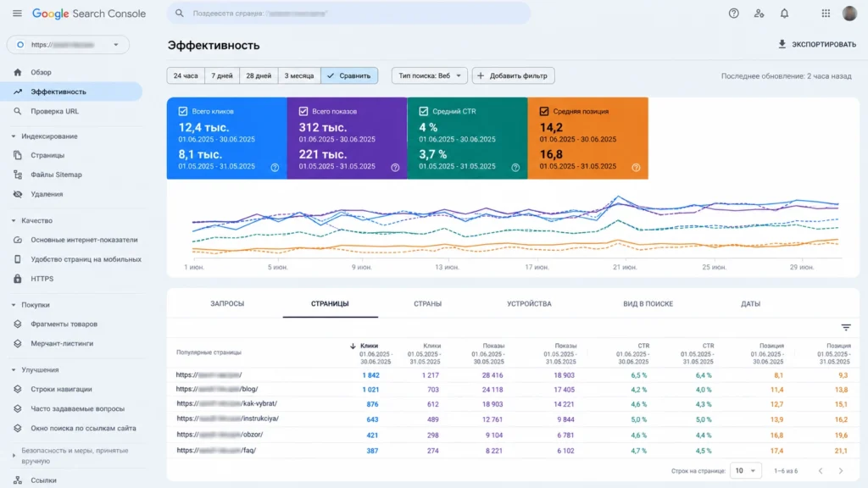Image resolution: width=868 pixels, height=488 pixels.
Task: Click the home icon next to Обзор
Action: 18,72
